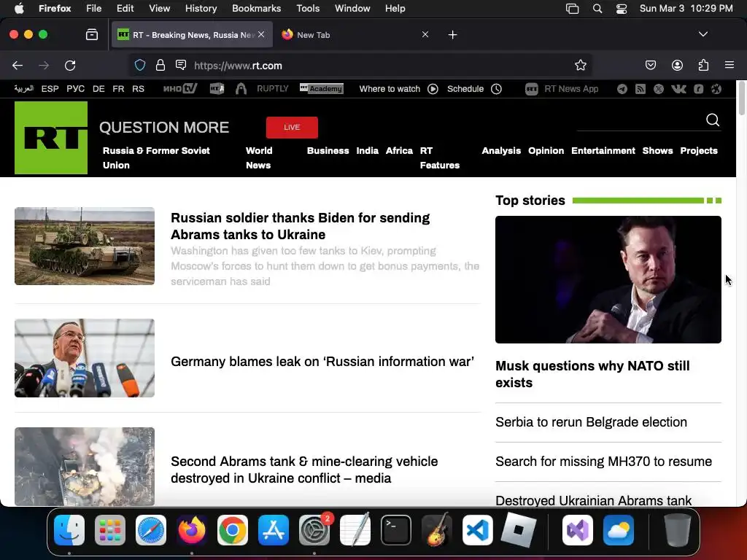Open the Firefox hamburger menu
This screenshot has height=560, width=747.
(x=729, y=65)
